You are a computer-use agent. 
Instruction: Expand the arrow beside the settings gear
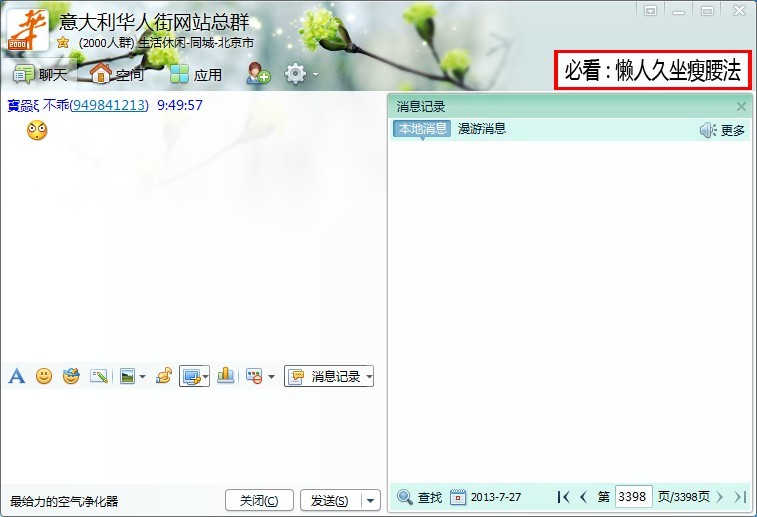coord(315,74)
